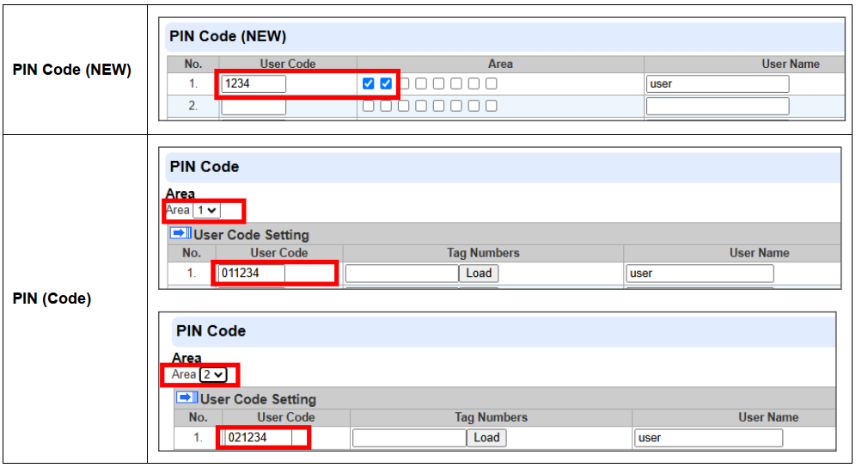Tick the last Area checkbox in row 1

pos(491,83)
